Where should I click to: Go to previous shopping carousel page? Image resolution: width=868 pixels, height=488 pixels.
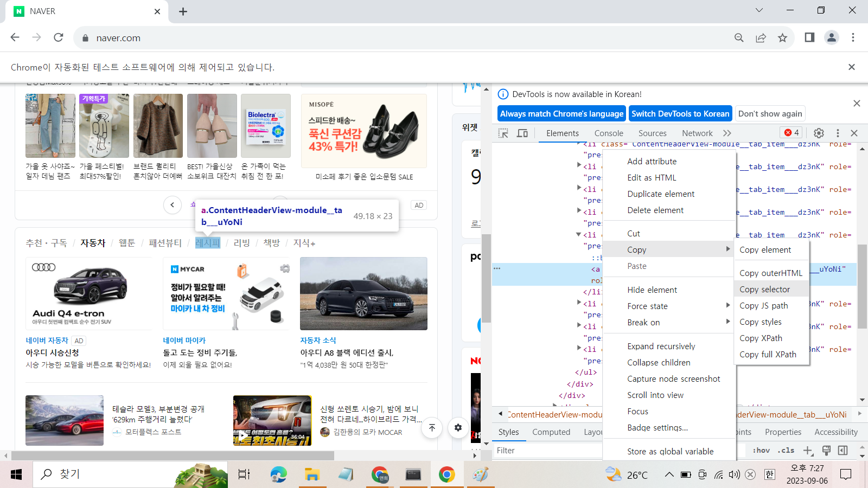click(x=173, y=205)
